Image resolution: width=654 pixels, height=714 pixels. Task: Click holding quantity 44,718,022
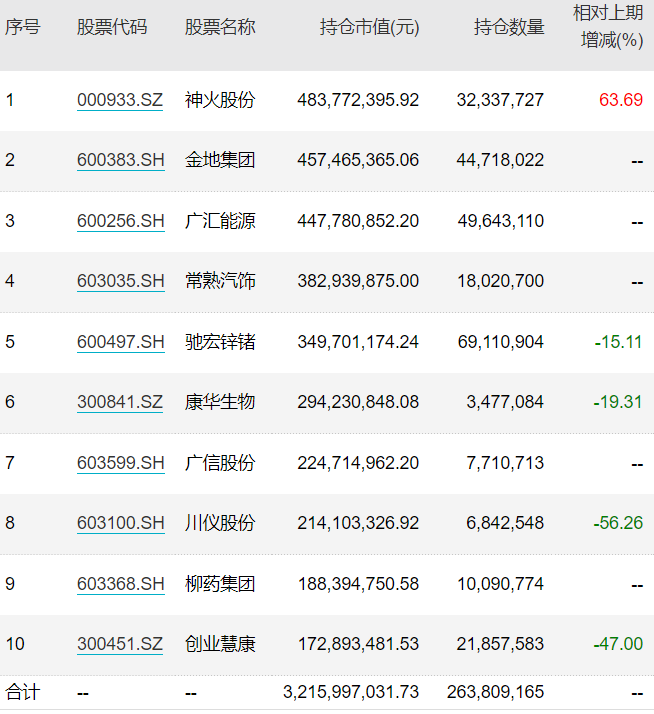(500, 160)
